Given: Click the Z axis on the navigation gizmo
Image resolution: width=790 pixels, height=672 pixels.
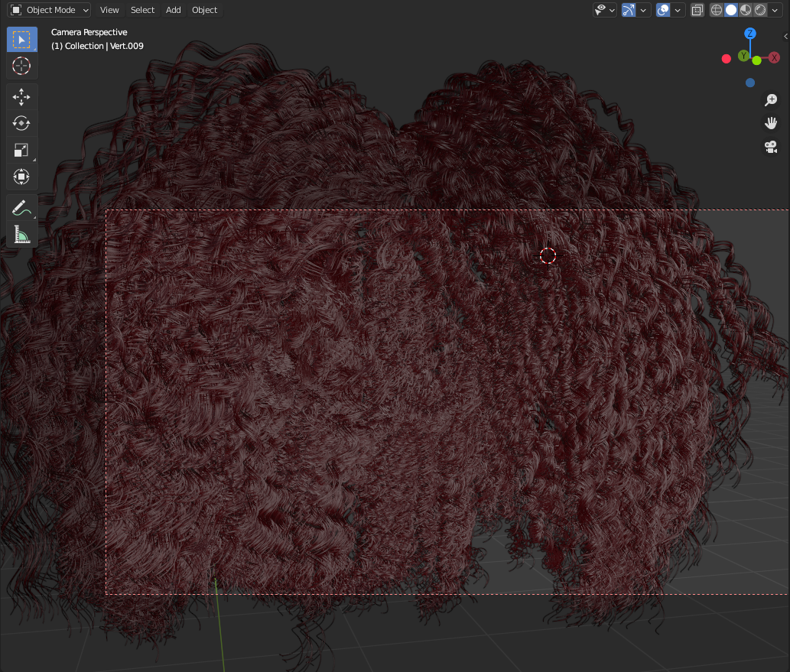Looking at the screenshot, I should (749, 34).
